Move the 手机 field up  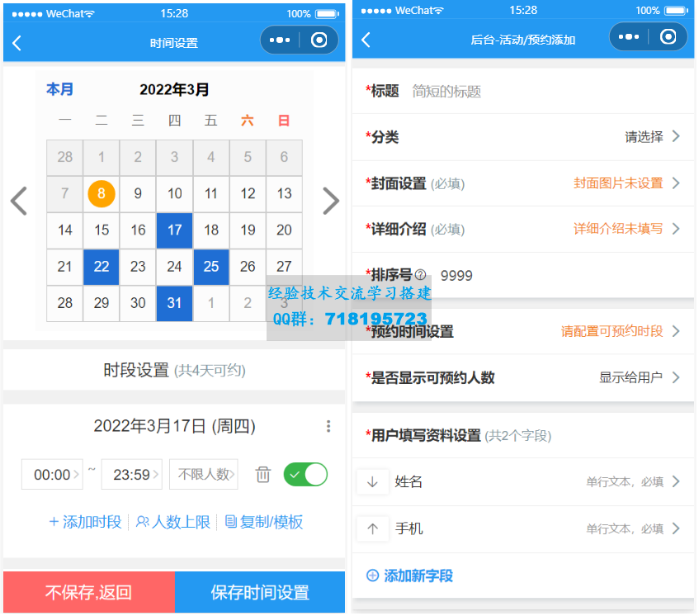[x=373, y=530]
